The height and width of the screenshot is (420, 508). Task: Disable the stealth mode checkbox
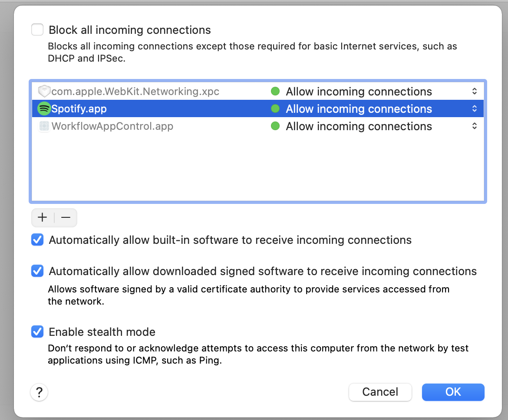coord(37,332)
